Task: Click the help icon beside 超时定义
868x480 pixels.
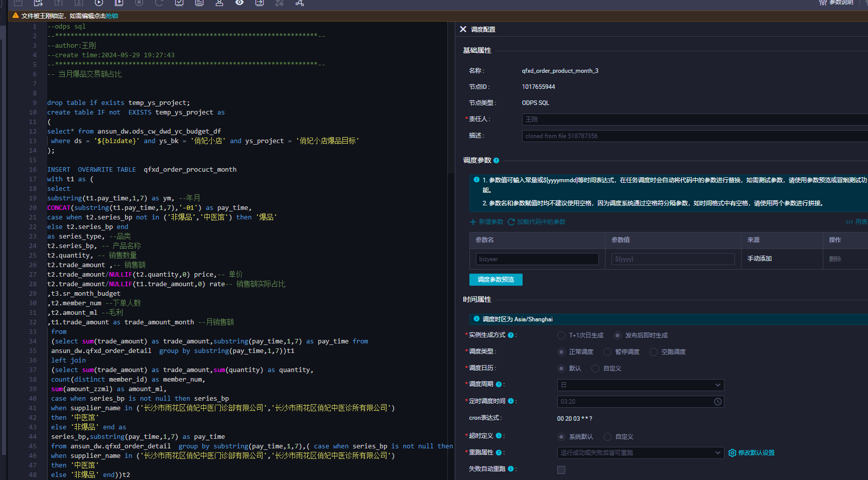Action: point(499,436)
